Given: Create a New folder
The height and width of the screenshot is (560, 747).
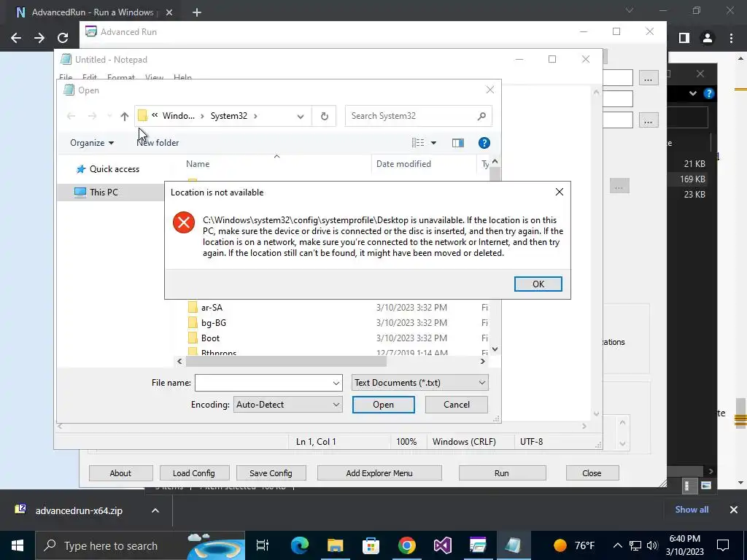Looking at the screenshot, I should (158, 143).
